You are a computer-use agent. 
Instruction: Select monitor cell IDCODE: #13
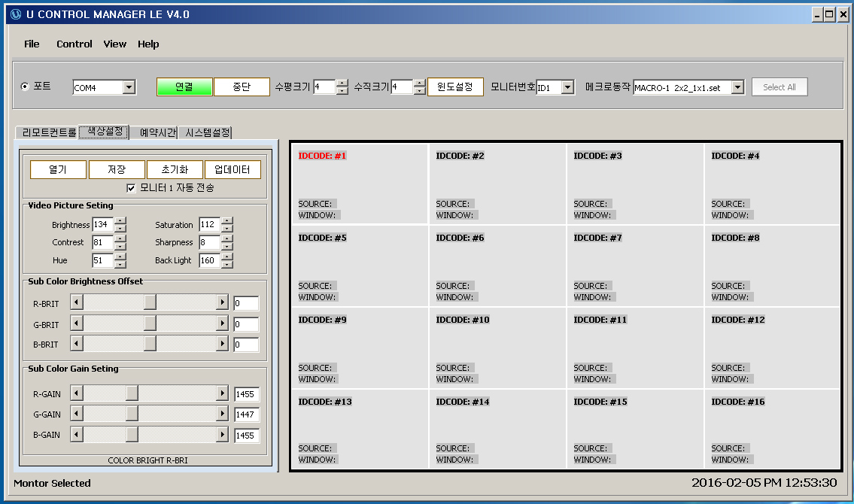[x=360, y=429]
